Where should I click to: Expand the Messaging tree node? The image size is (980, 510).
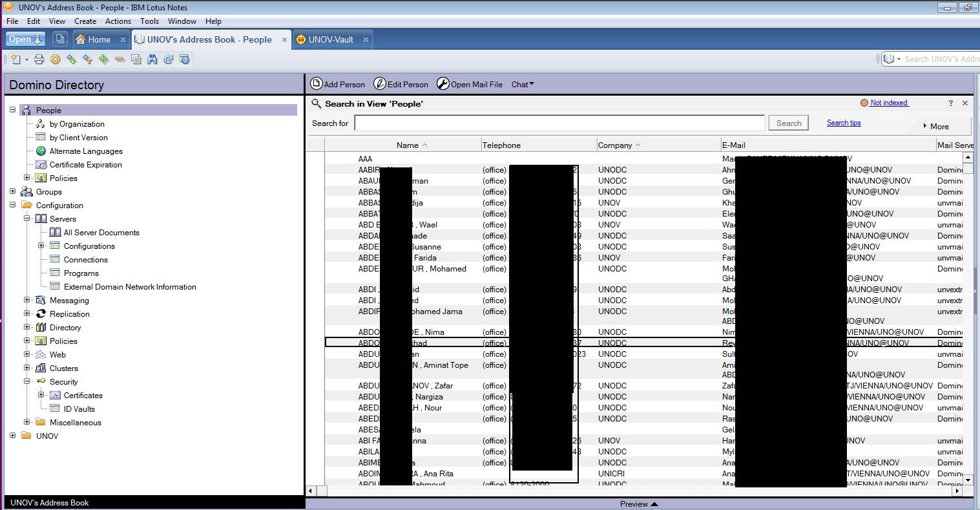pos(26,300)
